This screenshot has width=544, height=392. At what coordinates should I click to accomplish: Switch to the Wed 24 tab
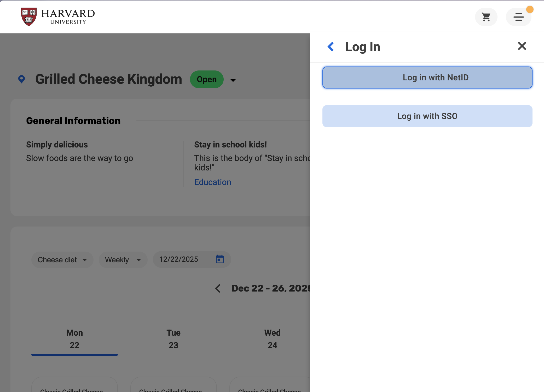(x=272, y=339)
